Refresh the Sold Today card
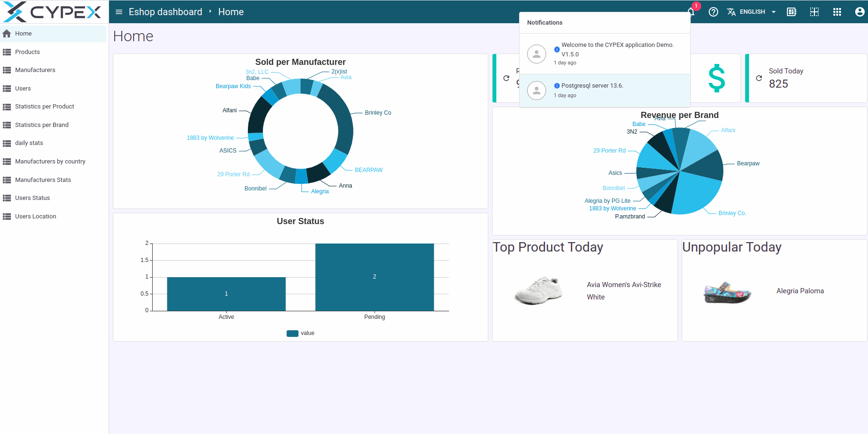The height and width of the screenshot is (434, 868). click(759, 78)
